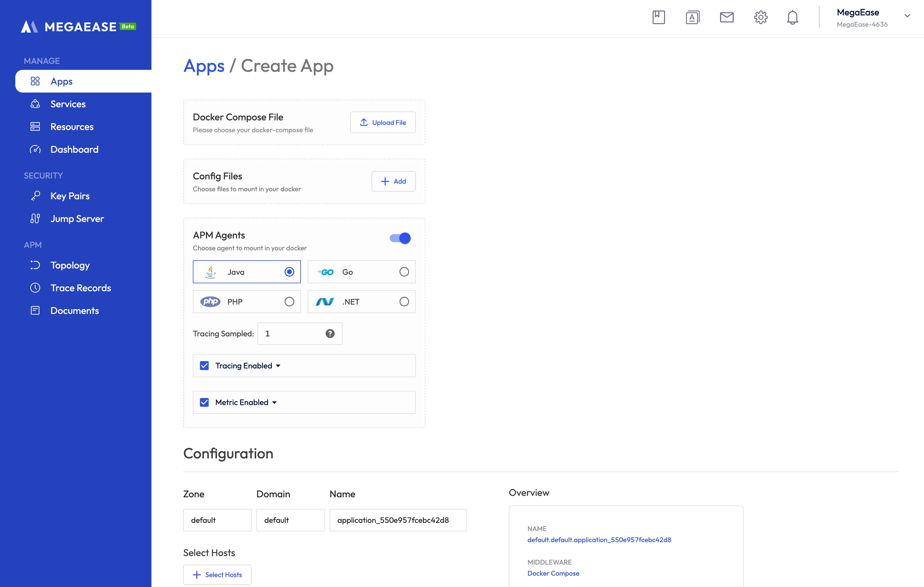
Task: Click the Domain input field
Action: coord(290,520)
